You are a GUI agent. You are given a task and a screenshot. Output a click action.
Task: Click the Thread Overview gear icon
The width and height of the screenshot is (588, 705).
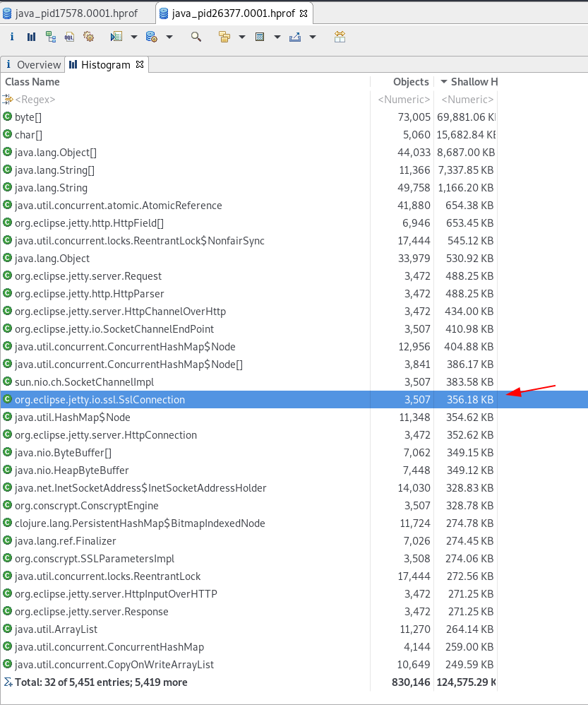pos(88,36)
